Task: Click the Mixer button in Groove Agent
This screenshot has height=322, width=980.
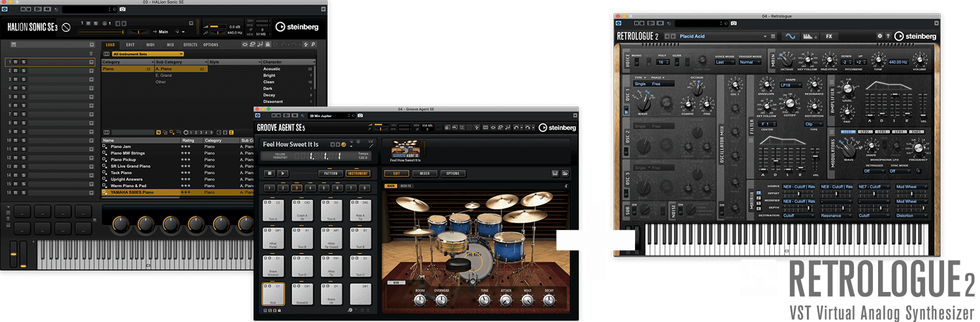Action: coord(425,173)
